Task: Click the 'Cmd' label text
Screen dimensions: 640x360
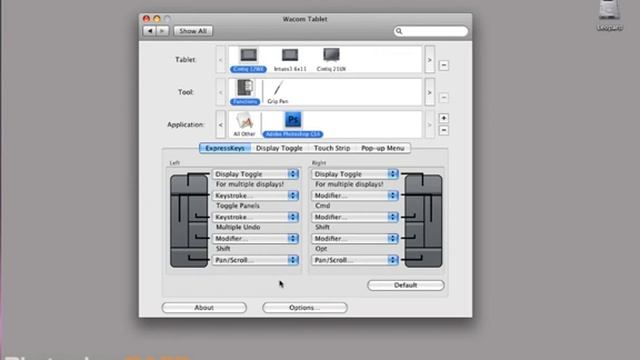Action: pyautogui.click(x=322, y=206)
